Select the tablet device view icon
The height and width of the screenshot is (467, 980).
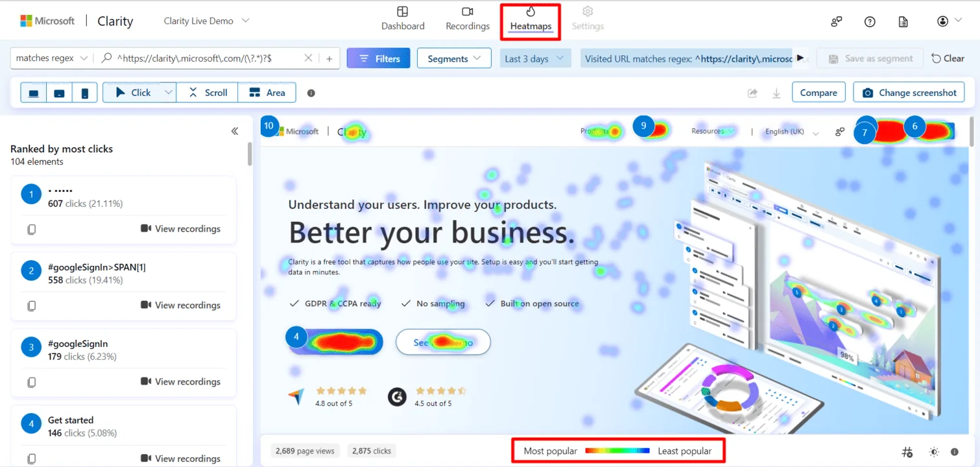(x=59, y=93)
